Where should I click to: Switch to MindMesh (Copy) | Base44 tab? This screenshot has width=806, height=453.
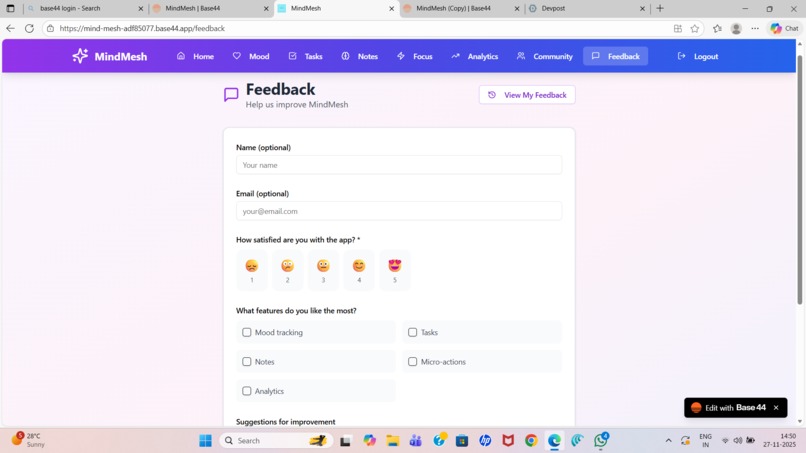[462, 8]
